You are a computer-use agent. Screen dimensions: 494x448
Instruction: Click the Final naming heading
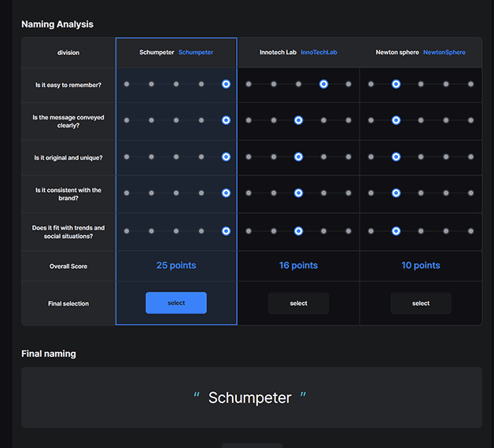(x=49, y=354)
